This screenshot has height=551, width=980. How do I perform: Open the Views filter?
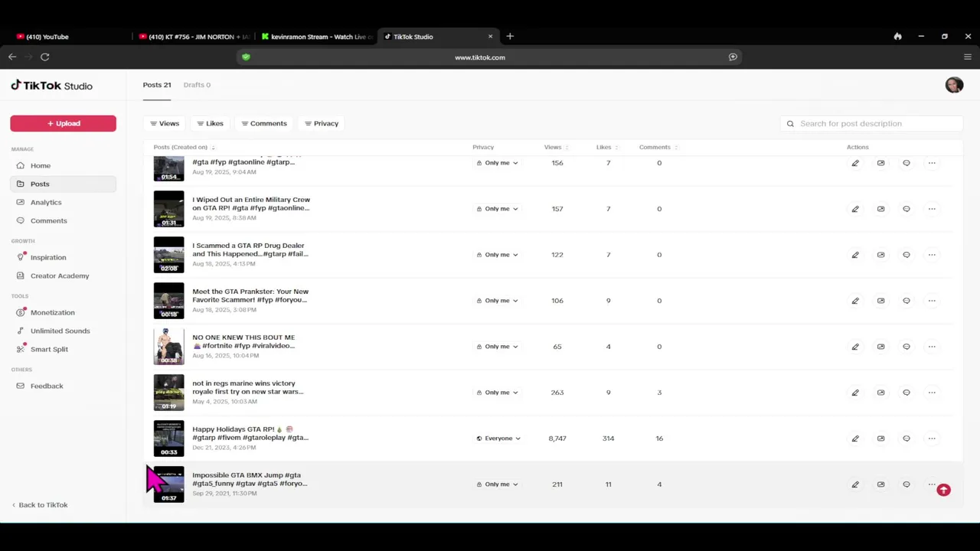165,123
